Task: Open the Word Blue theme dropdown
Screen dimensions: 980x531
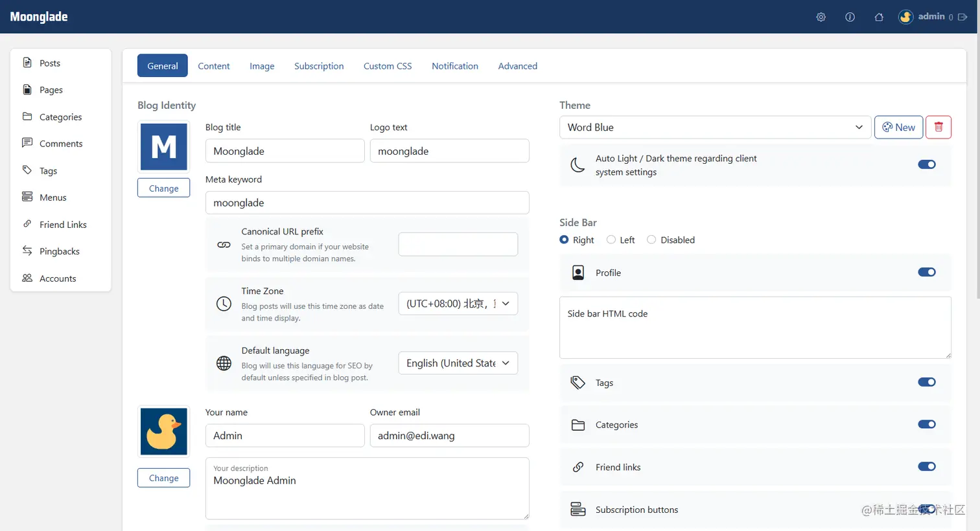Action: [x=714, y=127]
